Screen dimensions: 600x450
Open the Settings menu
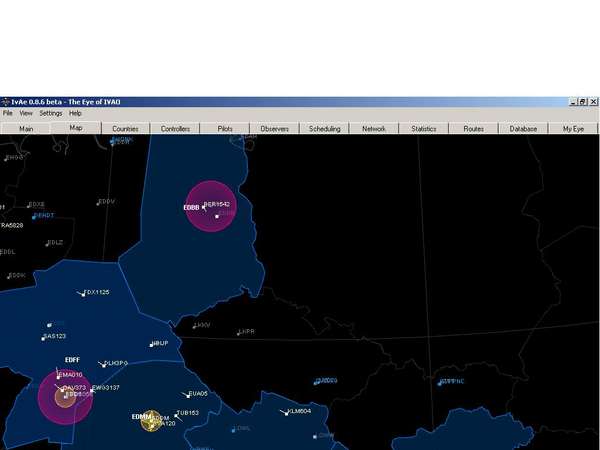point(50,114)
